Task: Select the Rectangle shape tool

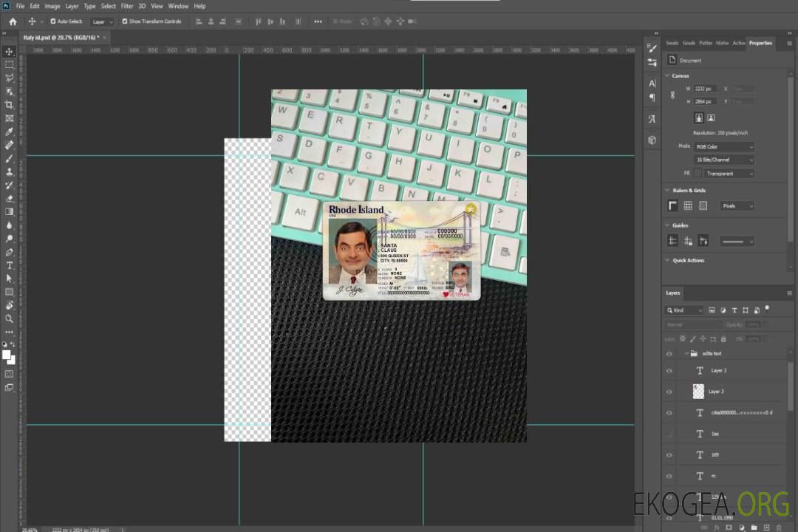Action: [9, 292]
